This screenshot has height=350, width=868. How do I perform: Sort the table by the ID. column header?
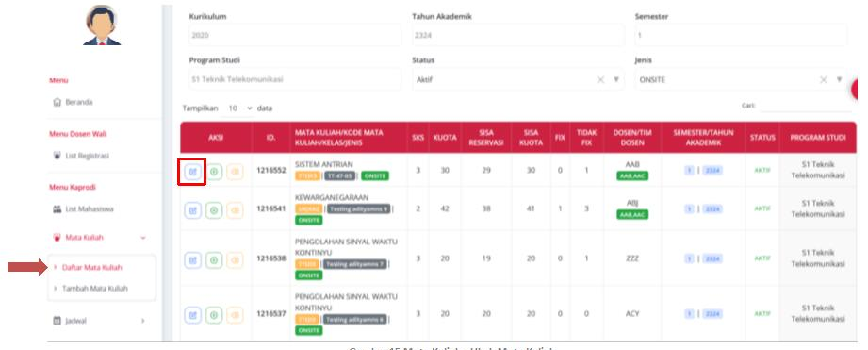[x=271, y=138]
